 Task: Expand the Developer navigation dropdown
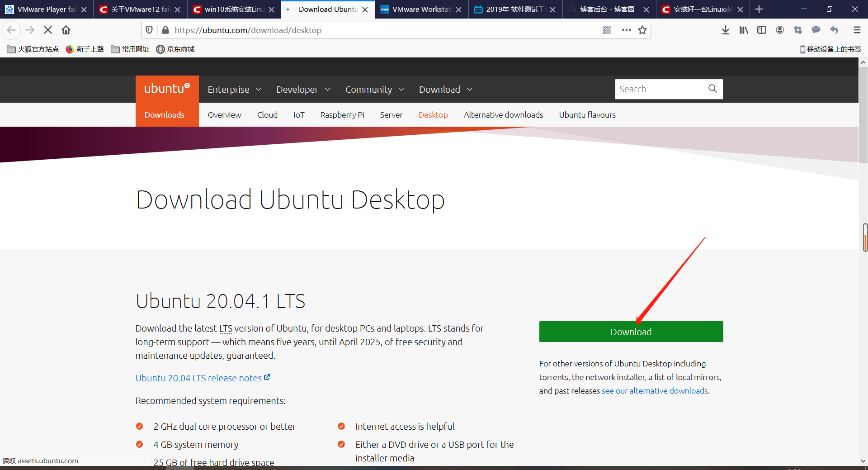(303, 90)
